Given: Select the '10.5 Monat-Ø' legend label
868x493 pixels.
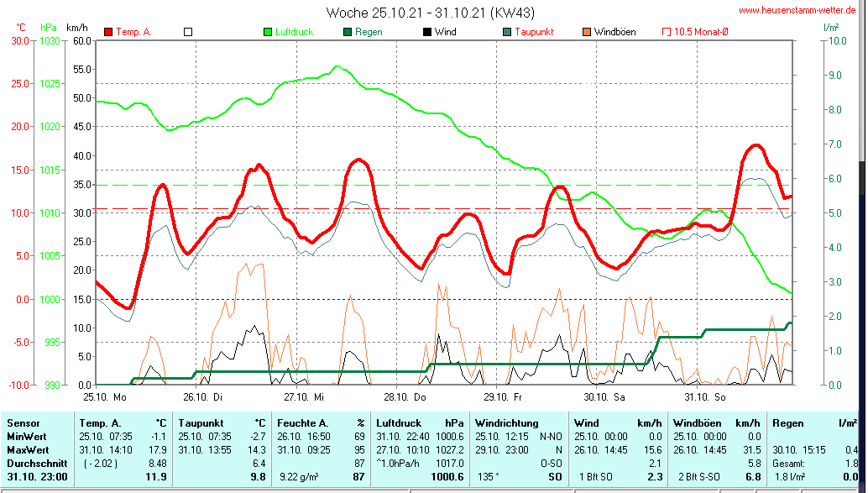Looking at the screenshot, I should [701, 32].
